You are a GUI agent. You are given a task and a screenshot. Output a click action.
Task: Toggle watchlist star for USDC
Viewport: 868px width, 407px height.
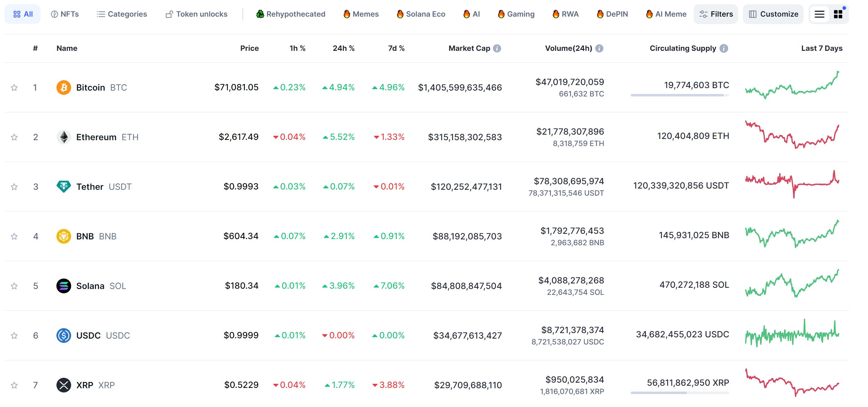14,336
